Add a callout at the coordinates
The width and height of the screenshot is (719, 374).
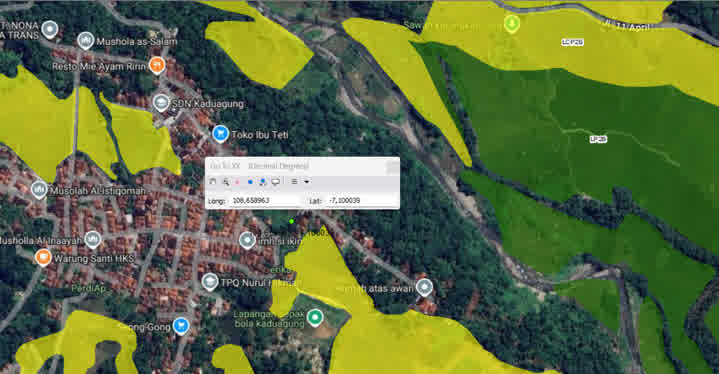pyautogui.click(x=275, y=182)
